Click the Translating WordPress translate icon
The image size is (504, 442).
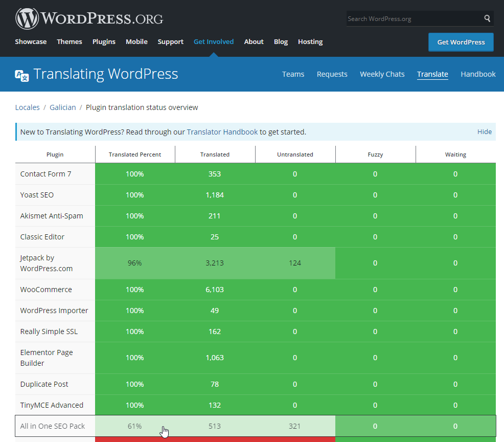coord(22,76)
